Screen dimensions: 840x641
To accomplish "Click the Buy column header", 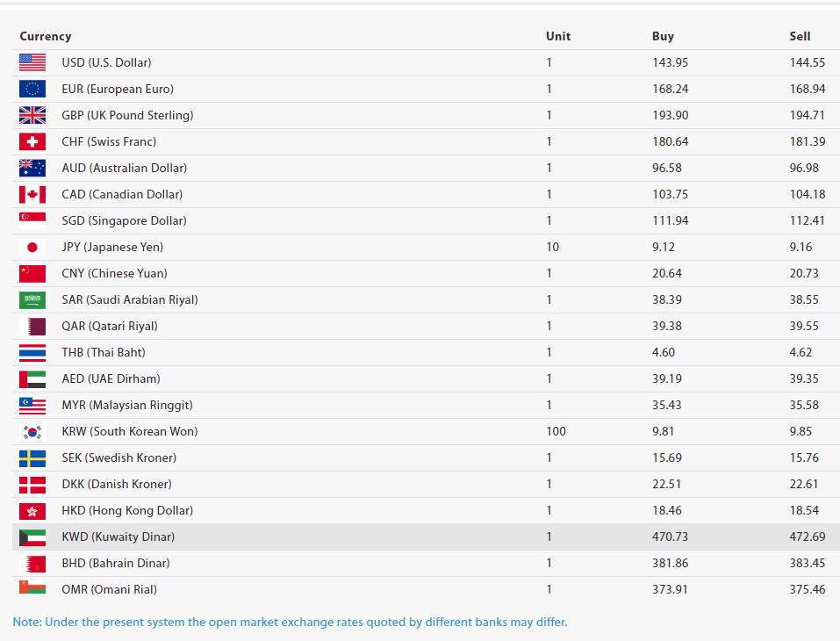I will [663, 36].
